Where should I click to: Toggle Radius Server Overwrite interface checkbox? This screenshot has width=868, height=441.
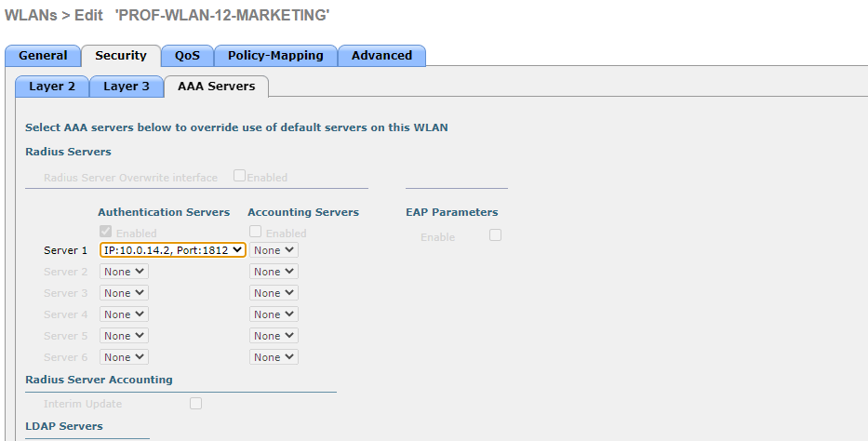pos(240,176)
